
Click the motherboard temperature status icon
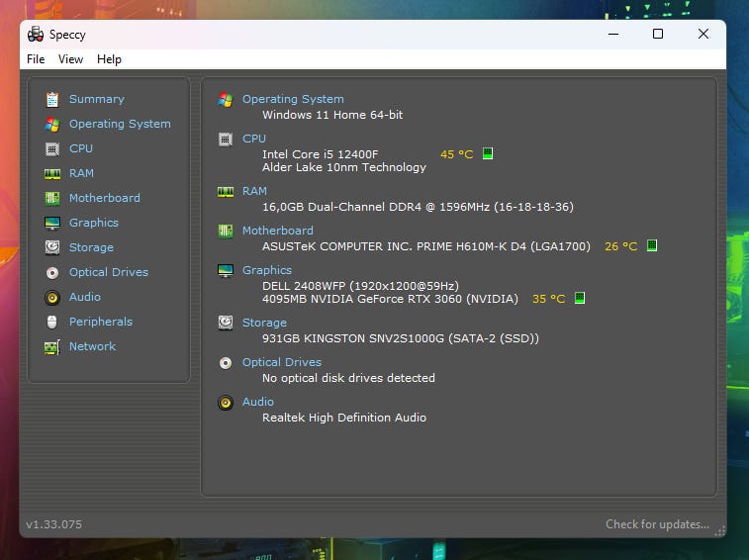652,246
